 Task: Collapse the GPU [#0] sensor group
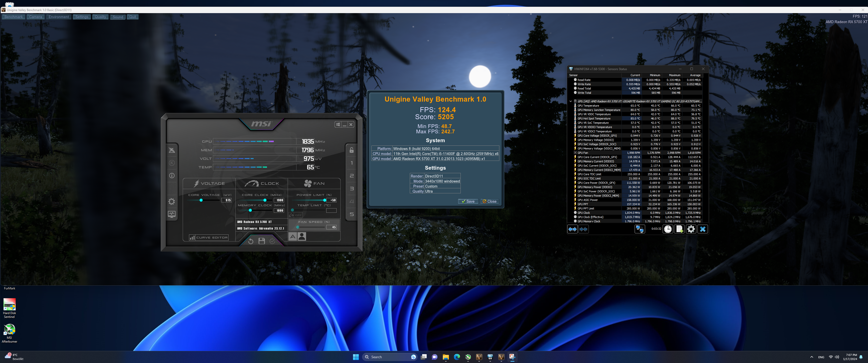[x=571, y=101]
